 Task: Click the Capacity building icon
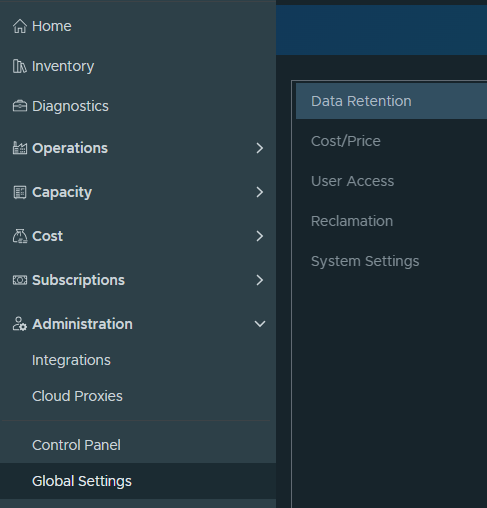20,192
